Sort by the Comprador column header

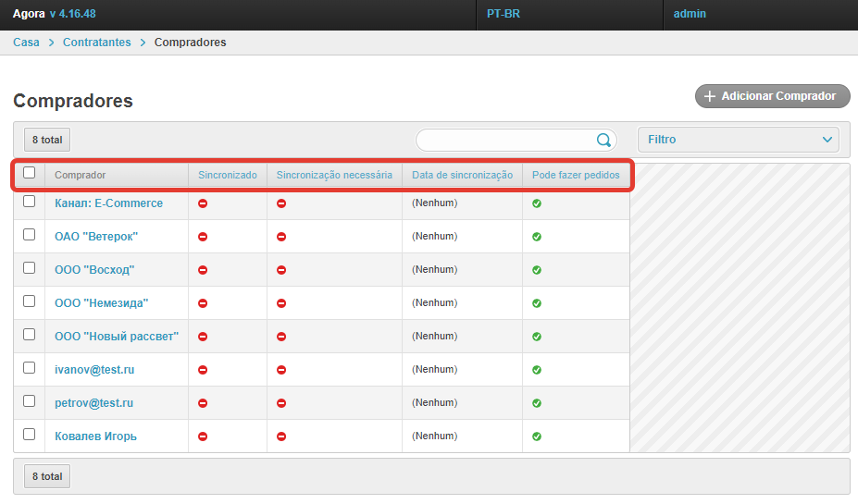[81, 175]
